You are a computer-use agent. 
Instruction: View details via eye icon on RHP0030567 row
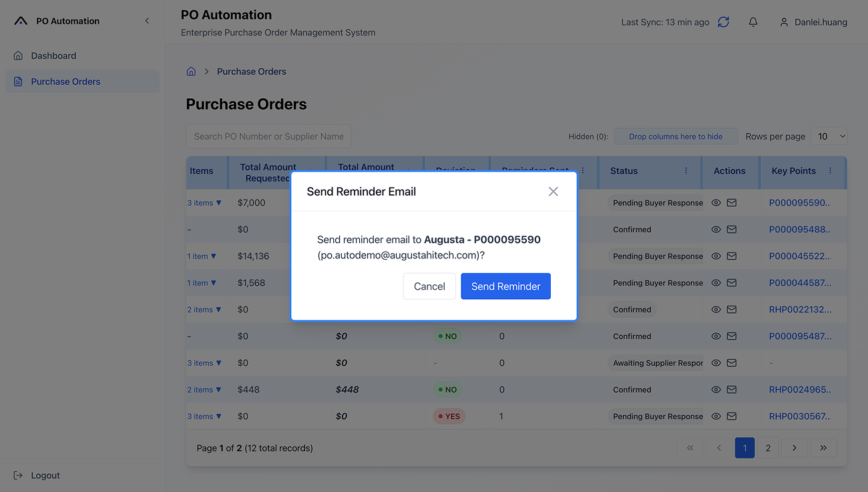pyautogui.click(x=715, y=416)
